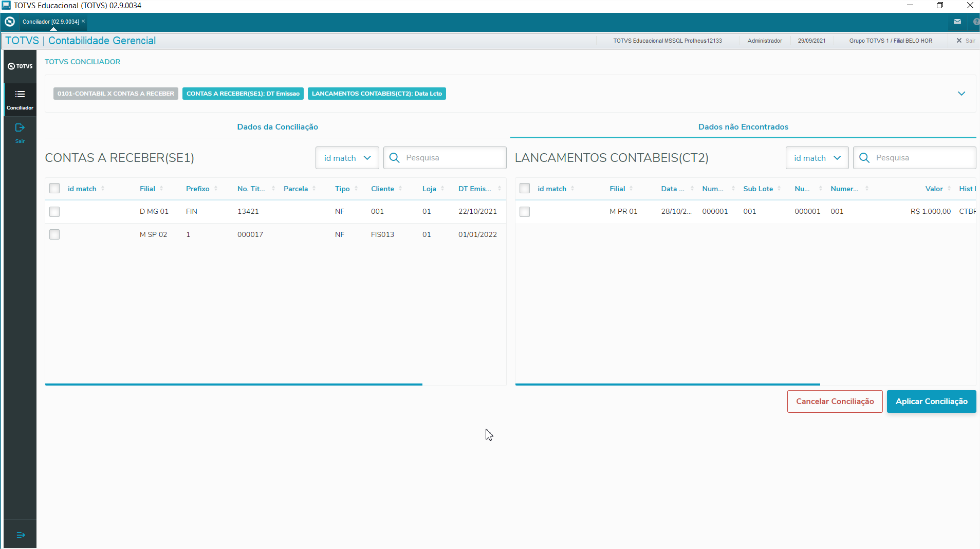Open id match dropdown for Lancamentos Contabeis
980x549 pixels.
(x=817, y=158)
